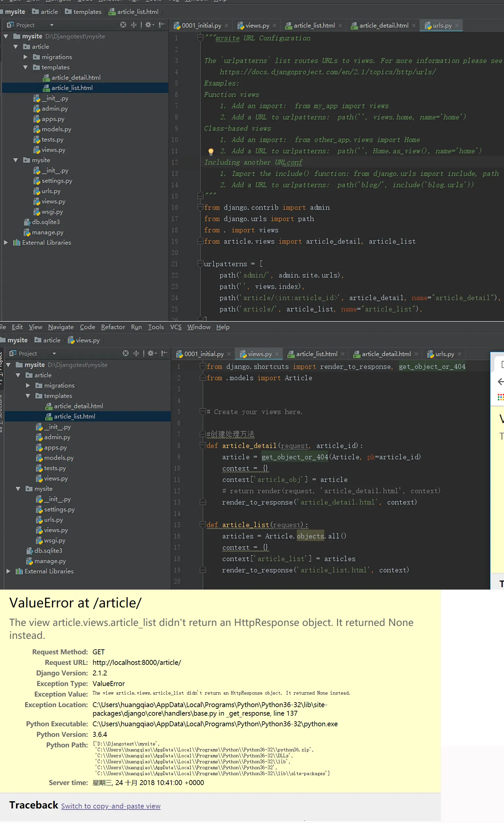This screenshot has height=823, width=504.
Task: Open the Code menu
Action: pyautogui.click(x=87, y=327)
